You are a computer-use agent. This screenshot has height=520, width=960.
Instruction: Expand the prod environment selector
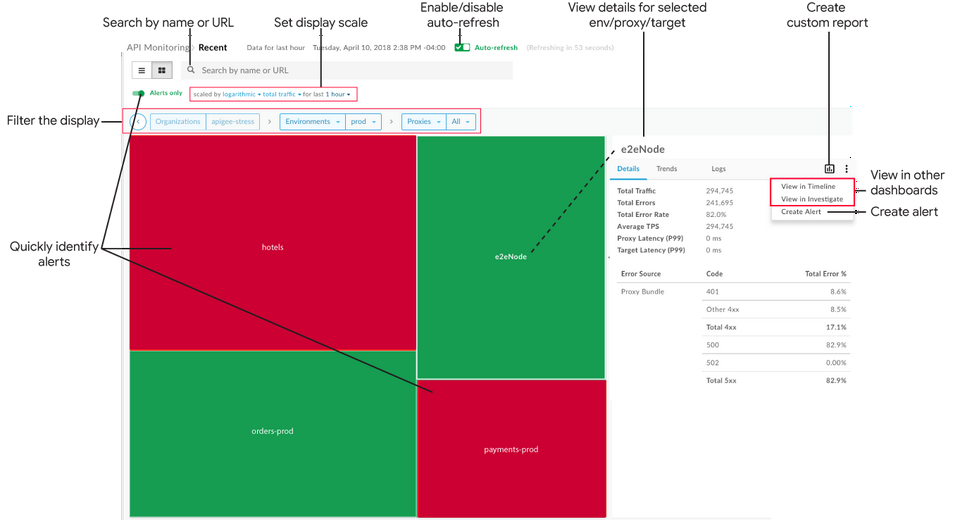coord(363,121)
